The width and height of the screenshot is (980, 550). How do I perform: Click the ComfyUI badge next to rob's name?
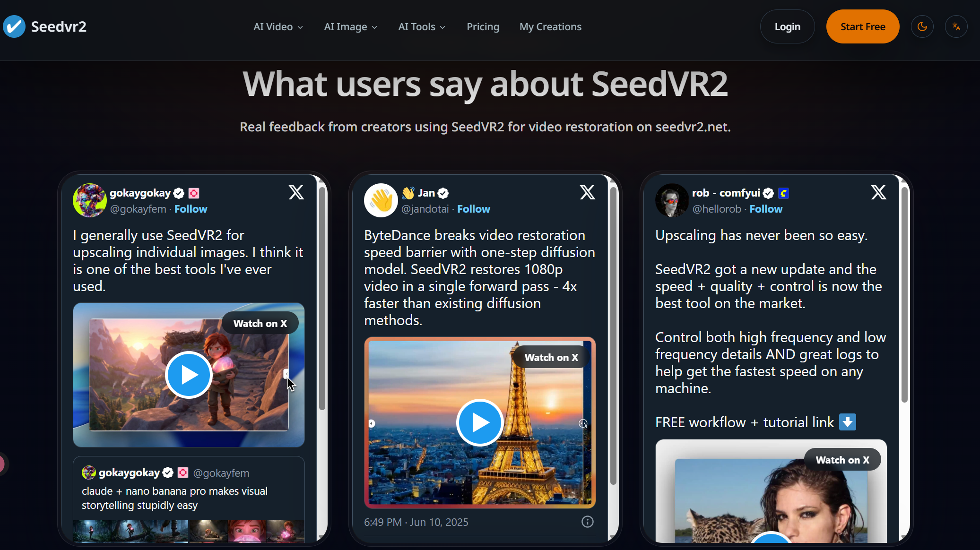pyautogui.click(x=784, y=193)
